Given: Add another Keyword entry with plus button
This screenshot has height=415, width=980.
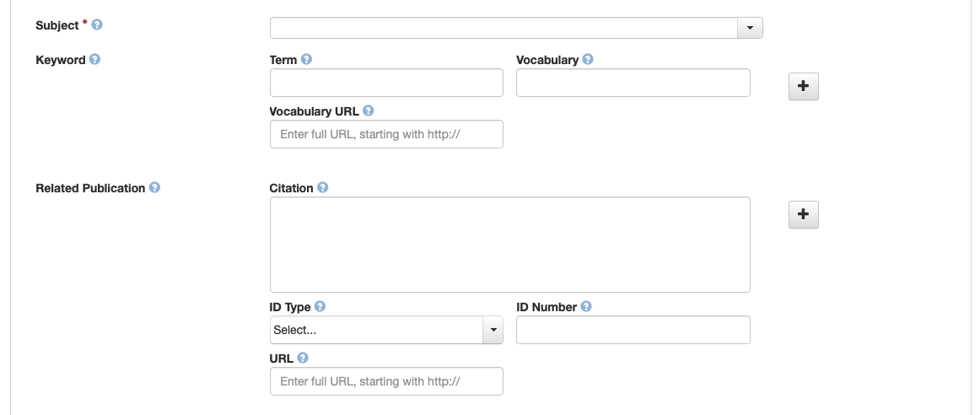Looking at the screenshot, I should click(803, 86).
